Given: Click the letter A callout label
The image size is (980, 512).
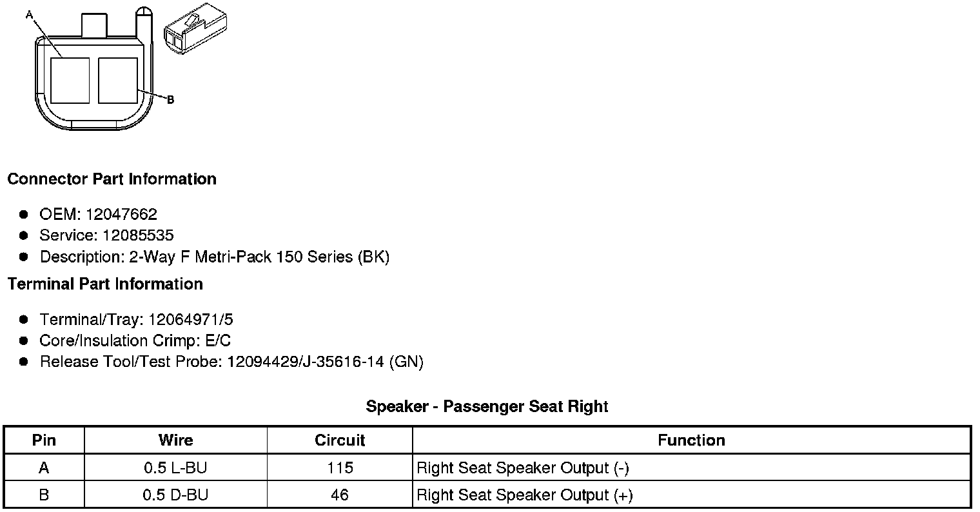Looking at the screenshot, I should tap(29, 14).
